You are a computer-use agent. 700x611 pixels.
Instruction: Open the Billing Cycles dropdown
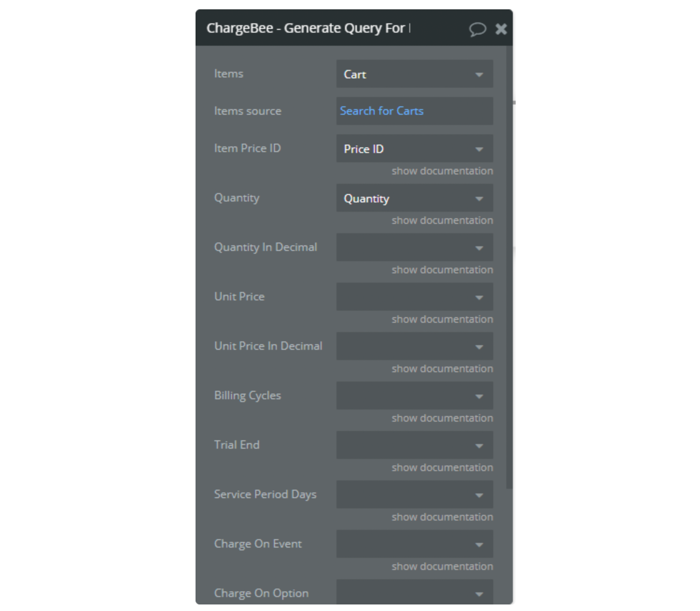click(414, 396)
